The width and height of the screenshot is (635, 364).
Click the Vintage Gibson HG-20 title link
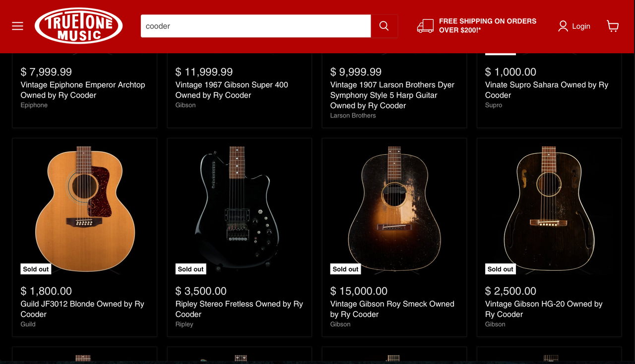tap(543, 309)
